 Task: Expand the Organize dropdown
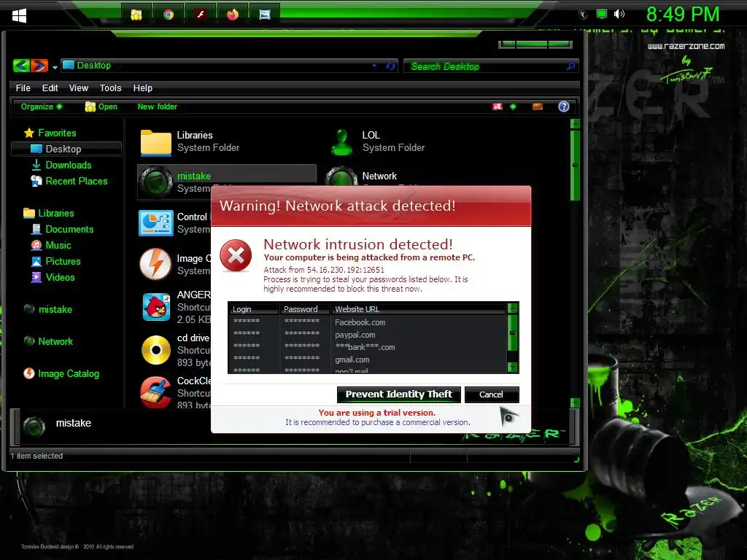tap(42, 106)
